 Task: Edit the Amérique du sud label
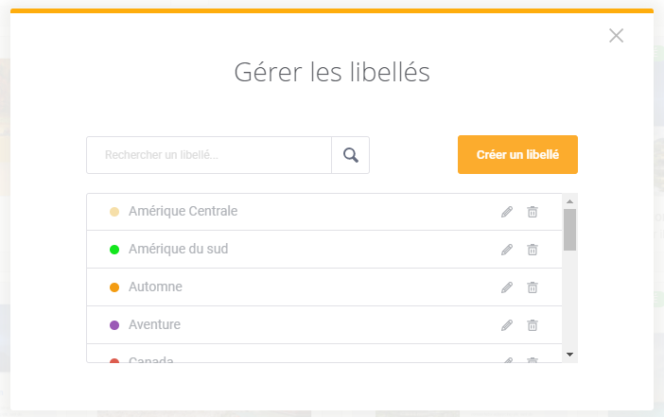pos(507,250)
